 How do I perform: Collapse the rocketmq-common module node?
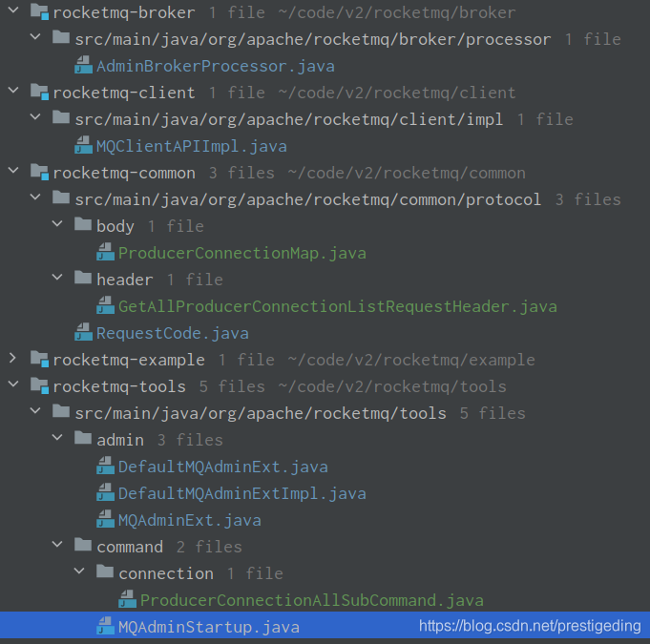[x=13, y=170]
